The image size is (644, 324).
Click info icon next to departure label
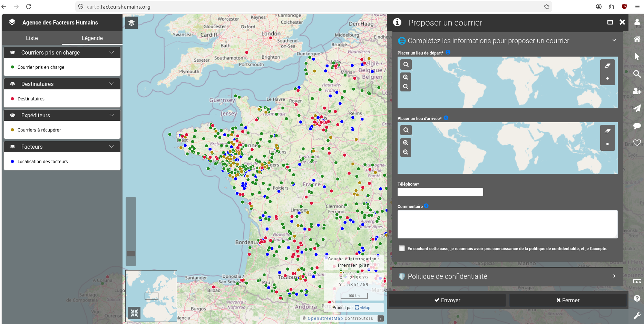448,52
